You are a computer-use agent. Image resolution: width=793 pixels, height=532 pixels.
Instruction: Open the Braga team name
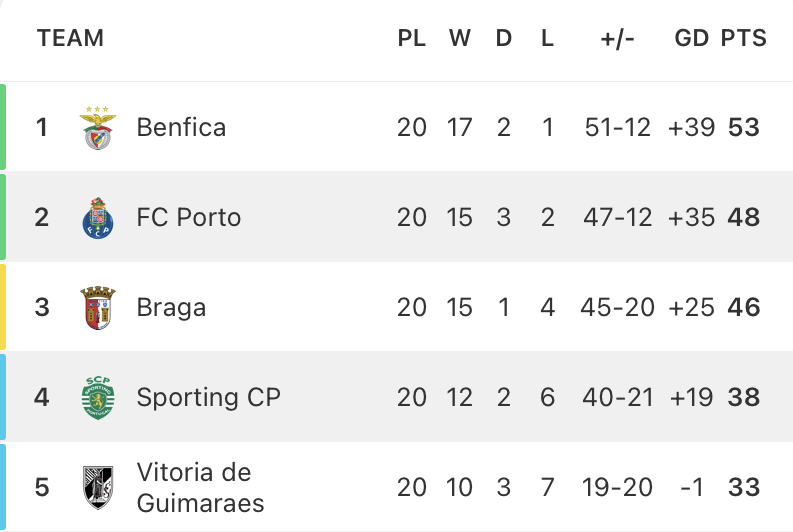[x=171, y=308]
